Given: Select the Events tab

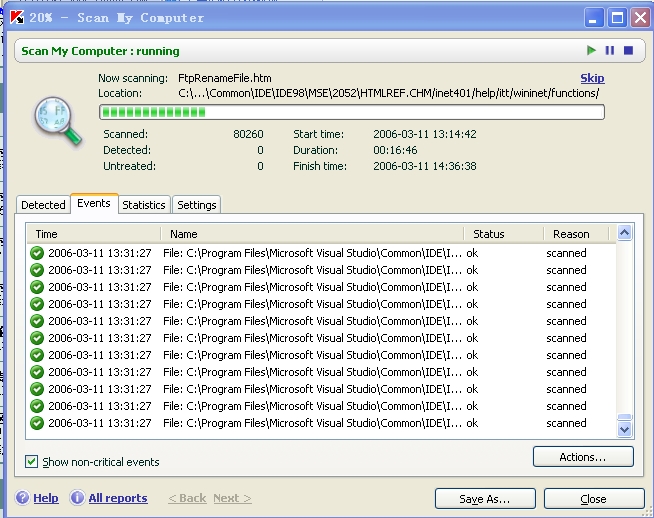Looking at the screenshot, I should (x=94, y=203).
